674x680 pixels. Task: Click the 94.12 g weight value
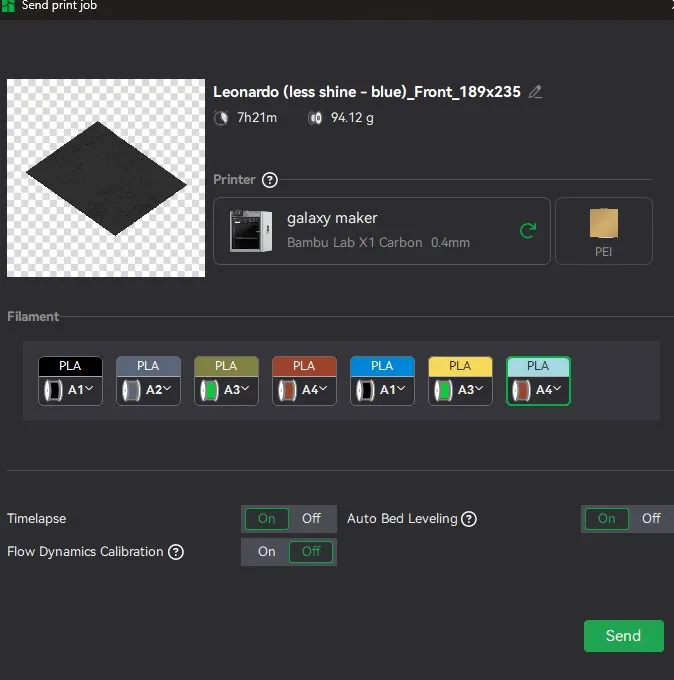(352, 118)
